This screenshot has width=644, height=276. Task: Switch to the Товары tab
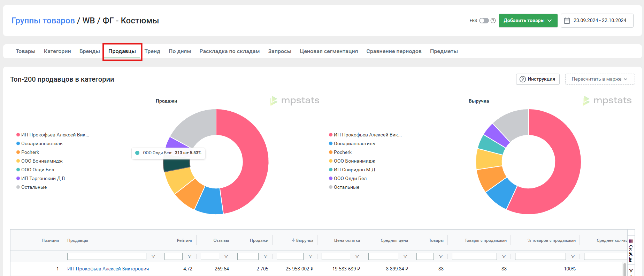(25, 51)
